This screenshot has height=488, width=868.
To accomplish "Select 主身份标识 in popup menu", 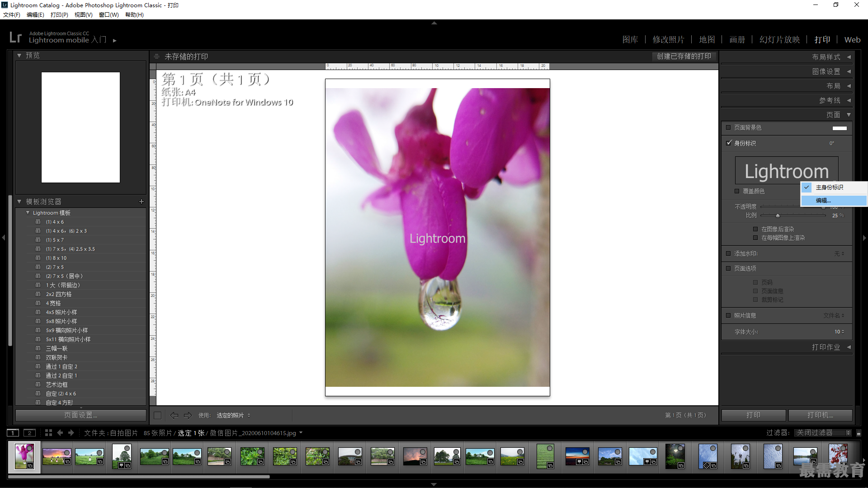I will click(834, 187).
